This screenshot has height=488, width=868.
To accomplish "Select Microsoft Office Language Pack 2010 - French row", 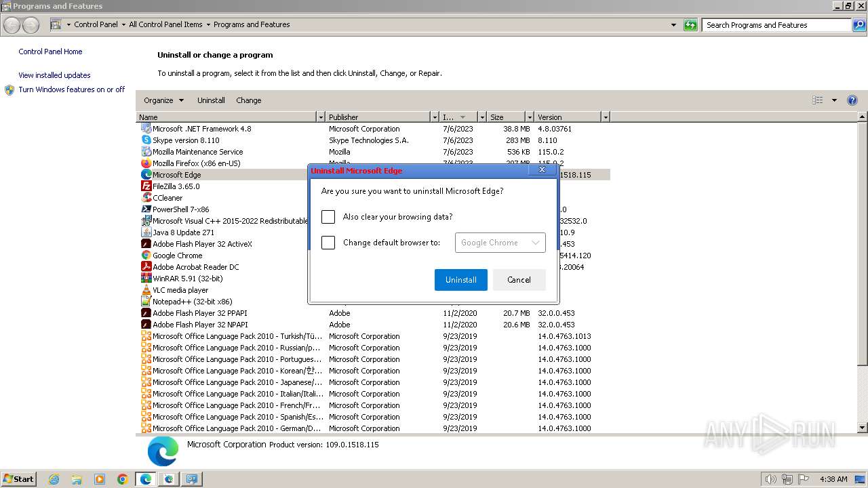I will click(374, 405).
